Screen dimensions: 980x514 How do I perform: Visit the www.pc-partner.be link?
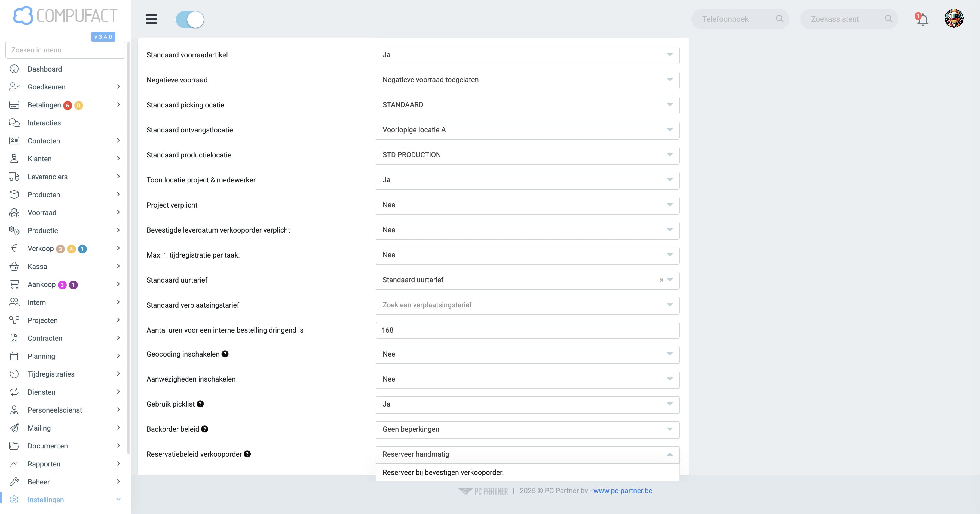(x=623, y=491)
